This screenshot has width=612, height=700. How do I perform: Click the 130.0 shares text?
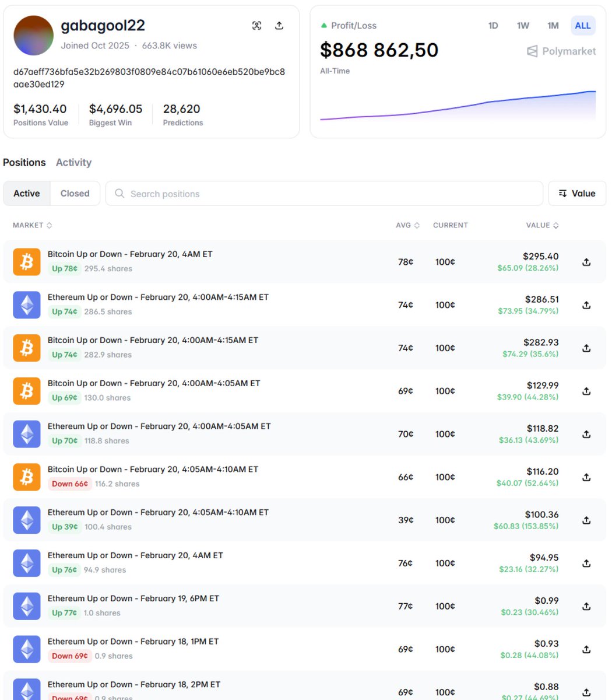point(107,398)
